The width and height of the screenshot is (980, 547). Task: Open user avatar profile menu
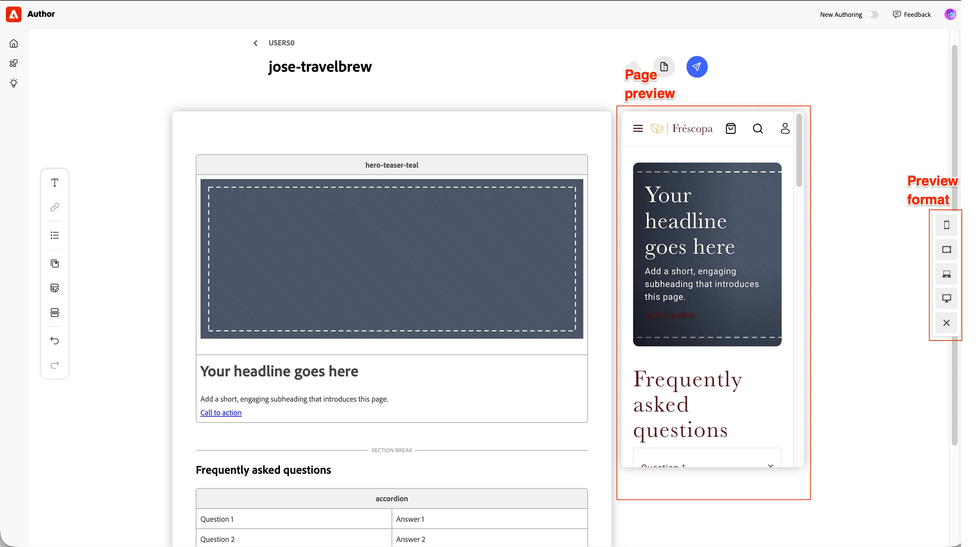click(x=950, y=15)
